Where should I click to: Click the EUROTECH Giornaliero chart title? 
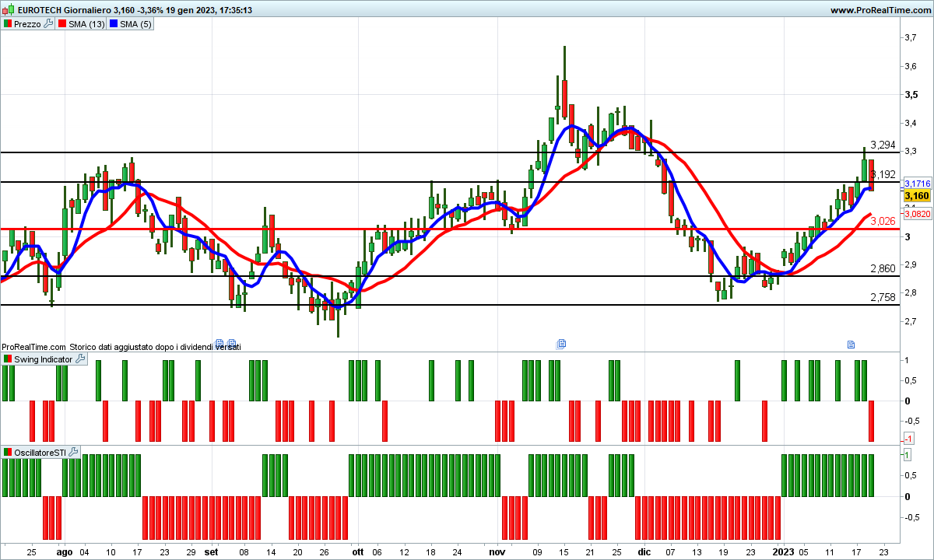click(x=64, y=10)
